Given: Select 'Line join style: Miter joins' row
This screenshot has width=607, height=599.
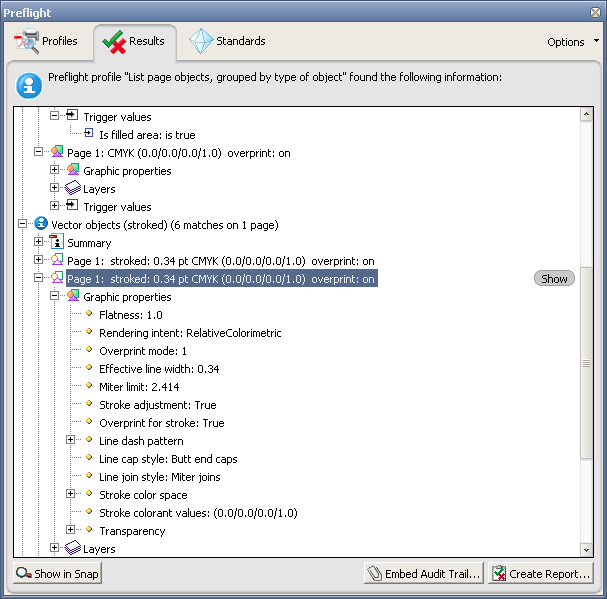Looking at the screenshot, I should (x=159, y=477).
